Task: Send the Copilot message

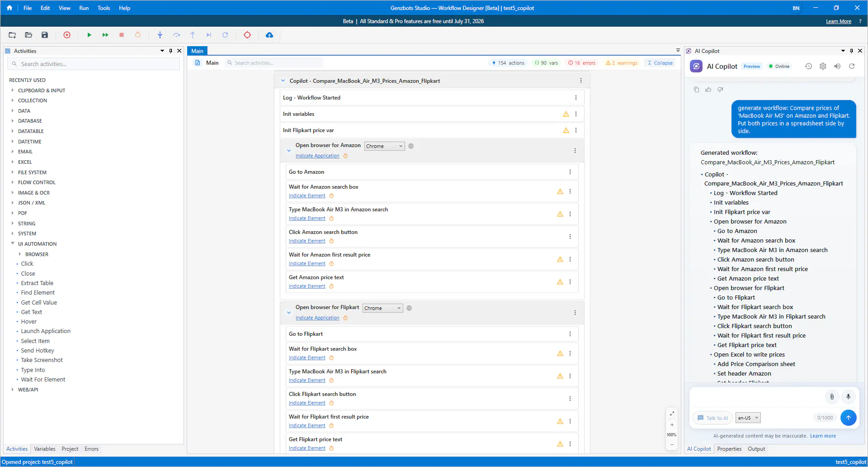Action: (x=849, y=418)
